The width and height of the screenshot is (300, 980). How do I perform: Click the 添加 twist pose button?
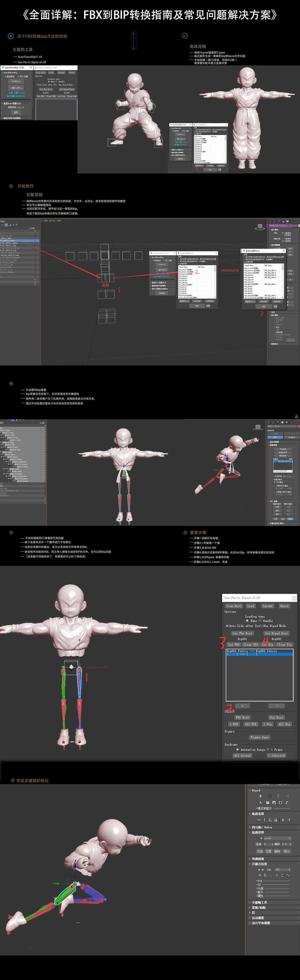(260, 852)
